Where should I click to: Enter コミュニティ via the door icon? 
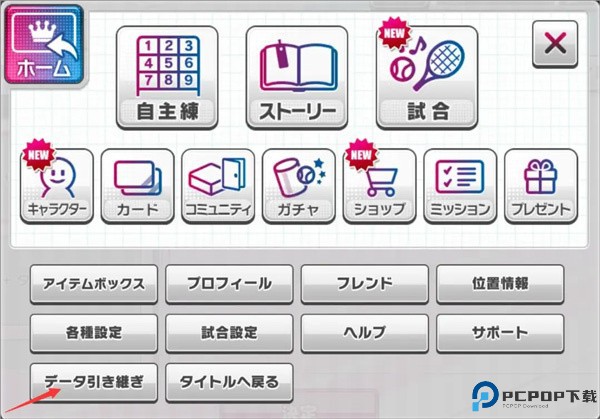pos(218,186)
